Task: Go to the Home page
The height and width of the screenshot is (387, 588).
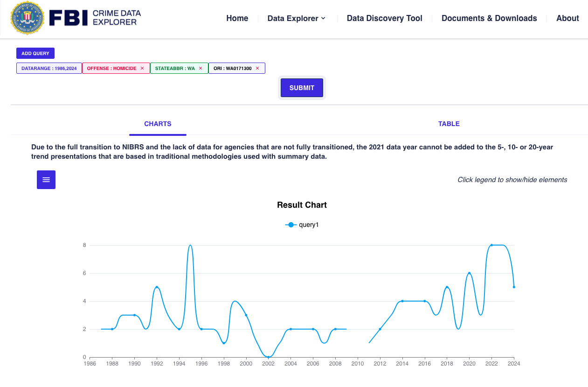Action: 237,18
